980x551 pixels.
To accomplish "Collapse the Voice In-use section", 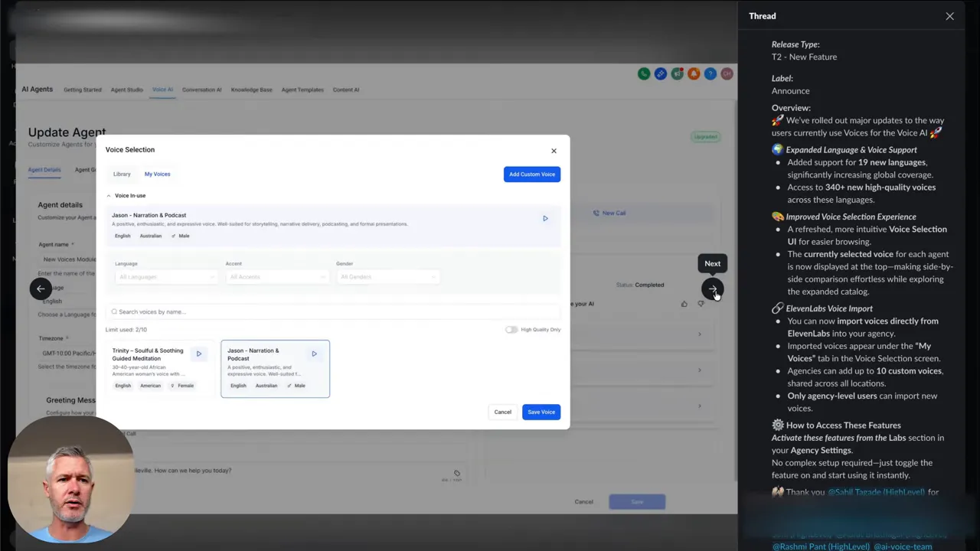I will tap(109, 195).
